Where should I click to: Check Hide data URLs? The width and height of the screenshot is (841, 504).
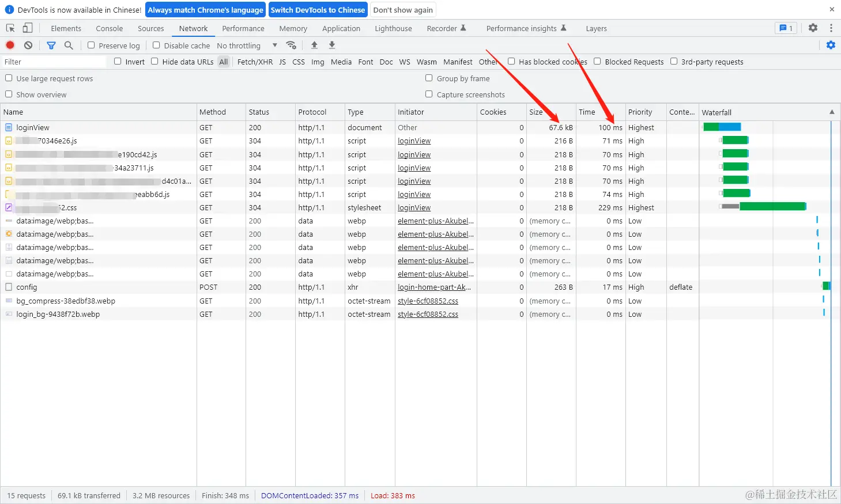154,61
